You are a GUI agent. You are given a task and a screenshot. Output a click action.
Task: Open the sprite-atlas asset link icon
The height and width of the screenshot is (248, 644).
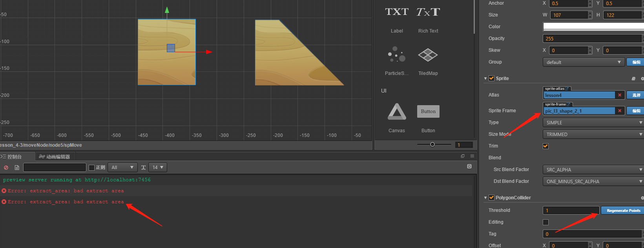pos(567,89)
